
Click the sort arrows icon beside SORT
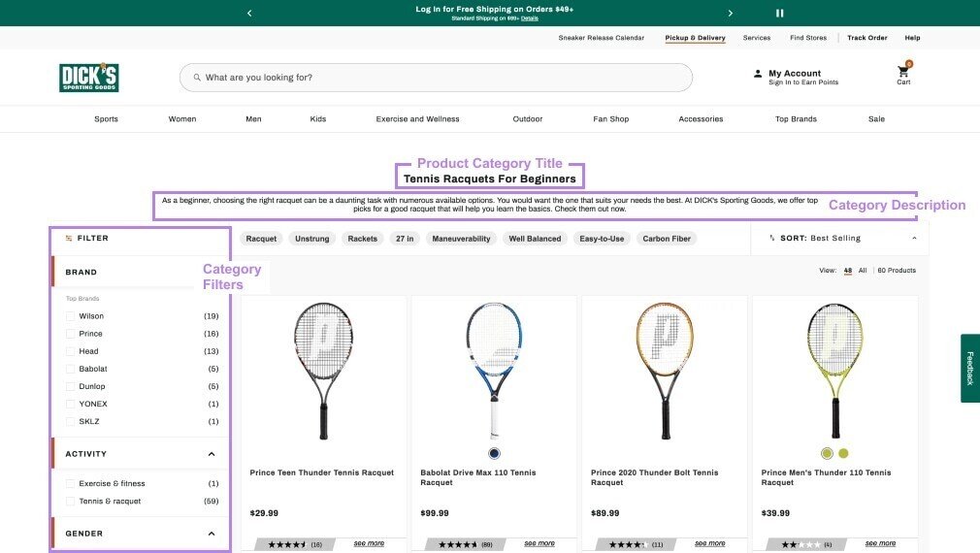pos(772,238)
